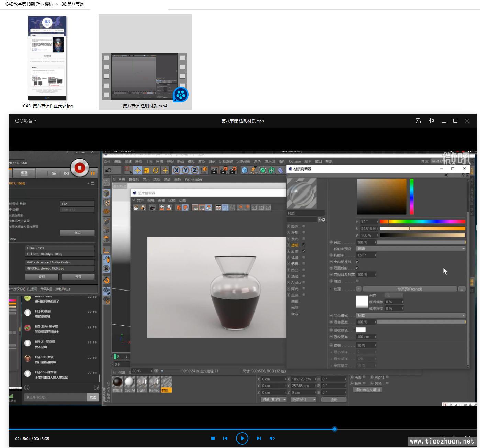Click the B compare icon in picture viewer
480x448 pixels.
[247, 207]
